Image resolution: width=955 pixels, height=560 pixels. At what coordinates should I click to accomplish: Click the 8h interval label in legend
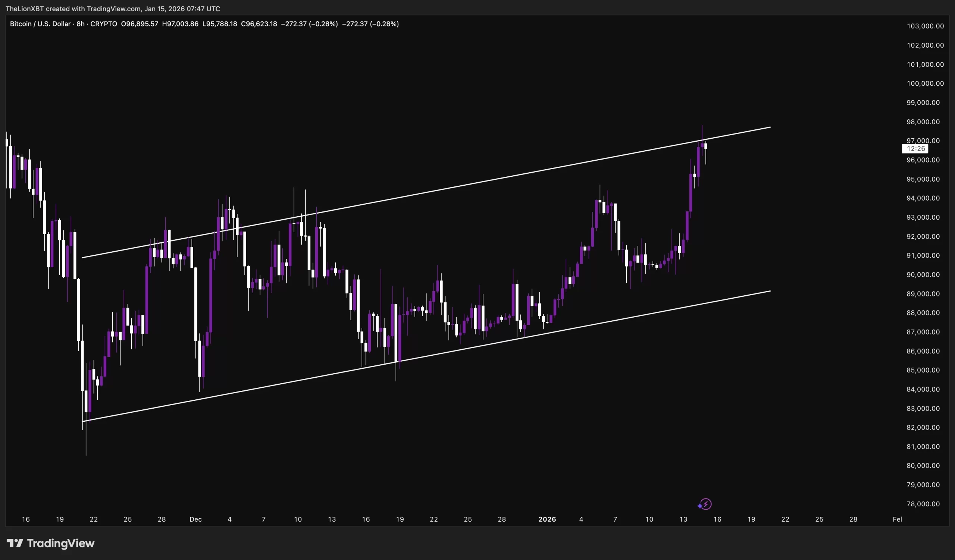[80, 24]
